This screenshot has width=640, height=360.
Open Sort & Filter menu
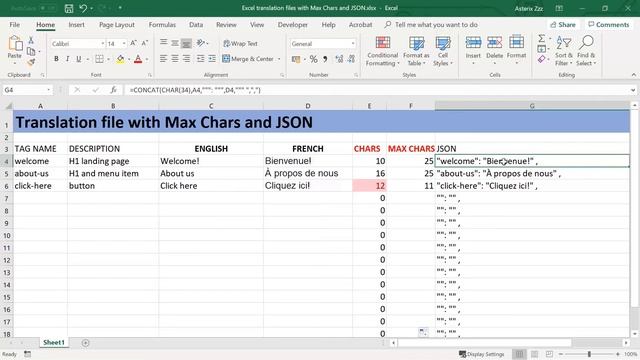coord(564,51)
